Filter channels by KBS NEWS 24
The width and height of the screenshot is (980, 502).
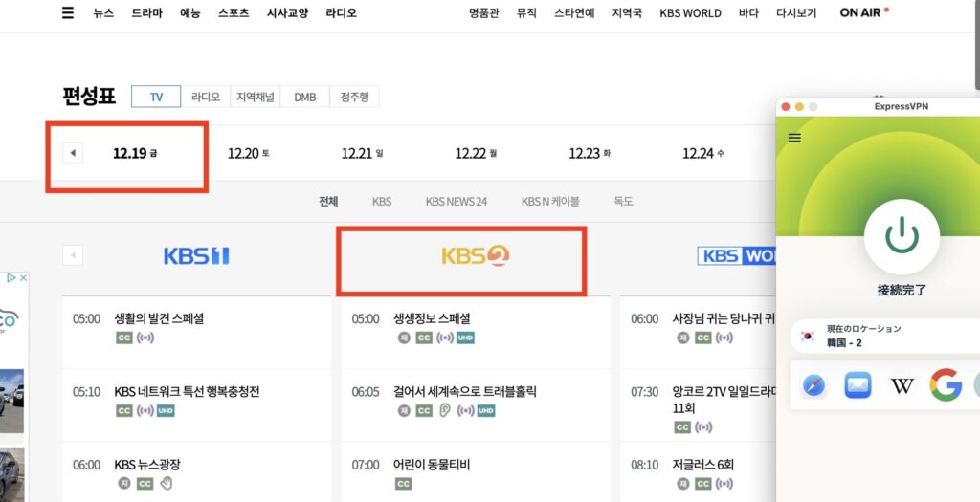[456, 202]
